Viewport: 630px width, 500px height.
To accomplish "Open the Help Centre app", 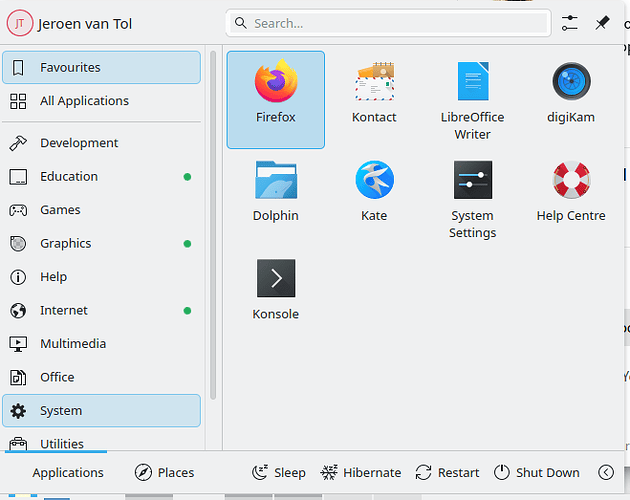I will [571, 195].
